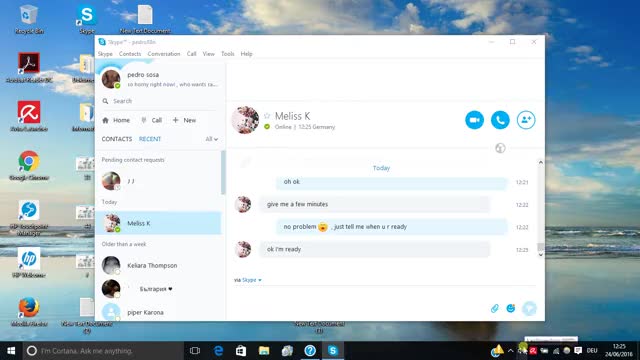Viewport: 640px width, 360px height.
Task: Mark Meliss K as a favorite
Action: (267, 116)
